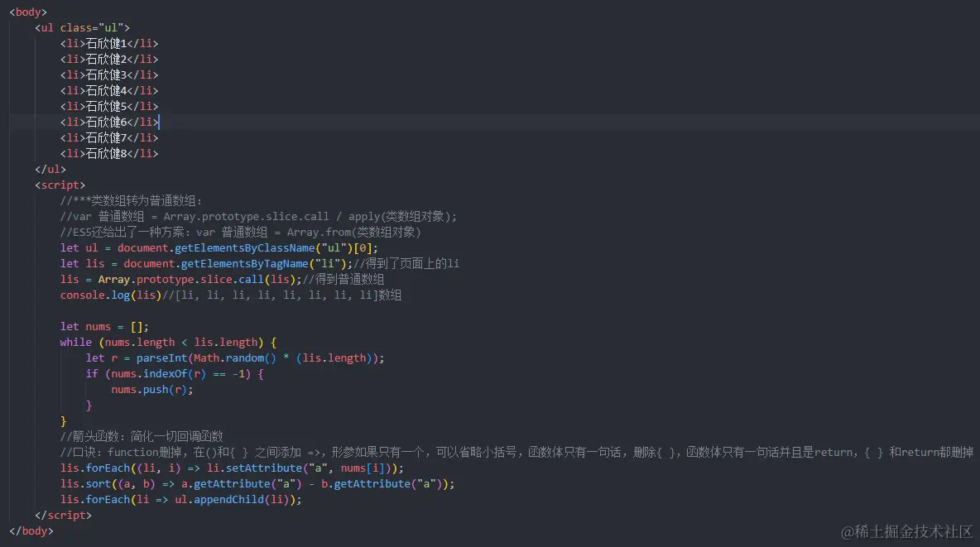Click the opening <script> tag

pos(60,185)
